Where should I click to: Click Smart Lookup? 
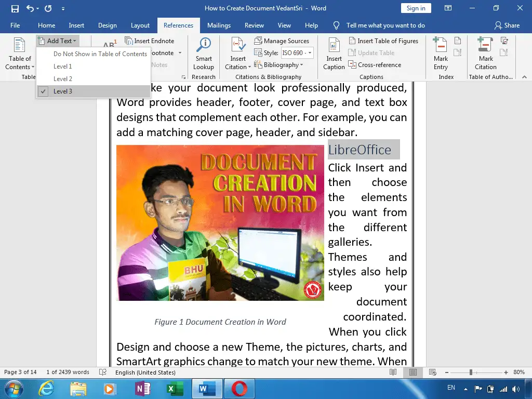pyautogui.click(x=204, y=54)
